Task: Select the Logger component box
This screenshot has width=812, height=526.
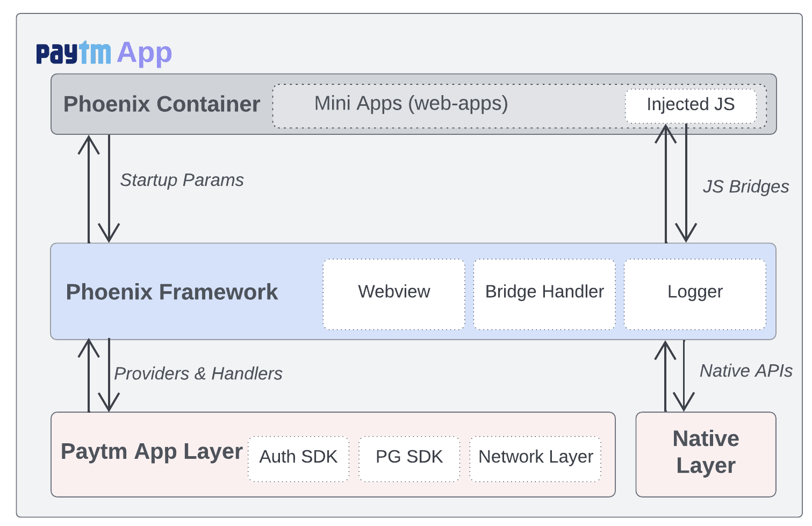Action: pyautogui.click(x=695, y=294)
